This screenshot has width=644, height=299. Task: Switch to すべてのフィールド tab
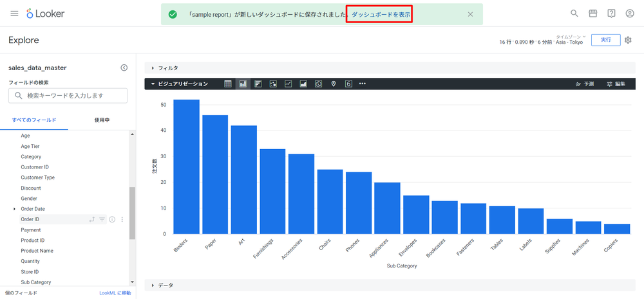pyautogui.click(x=34, y=120)
